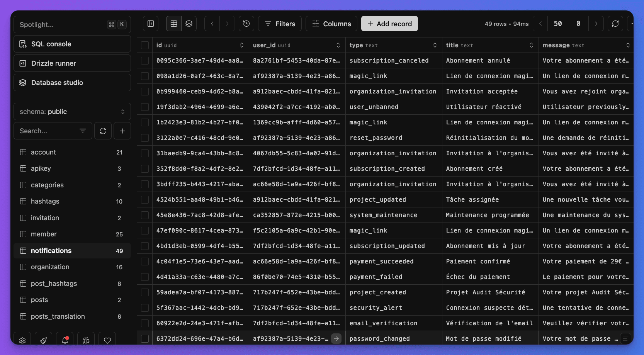Viewport: 644px width, 355px height.
Task: Click Add record
Action: click(389, 23)
